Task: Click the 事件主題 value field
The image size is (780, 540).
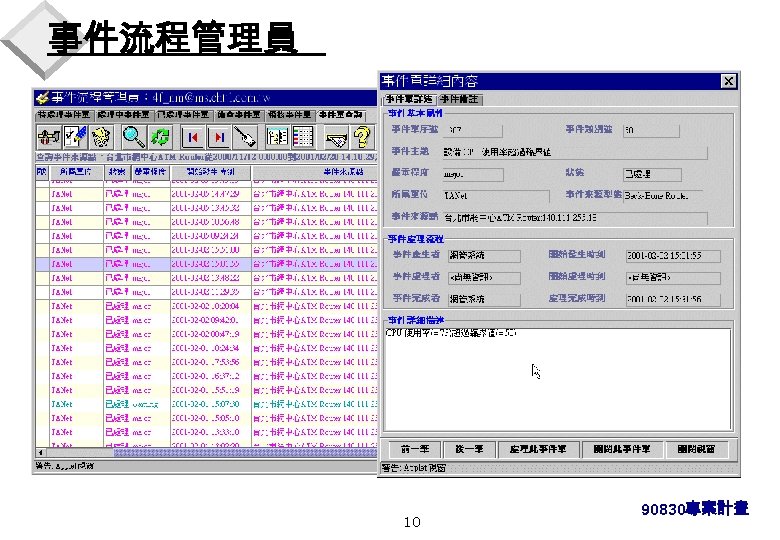Action: (575, 152)
